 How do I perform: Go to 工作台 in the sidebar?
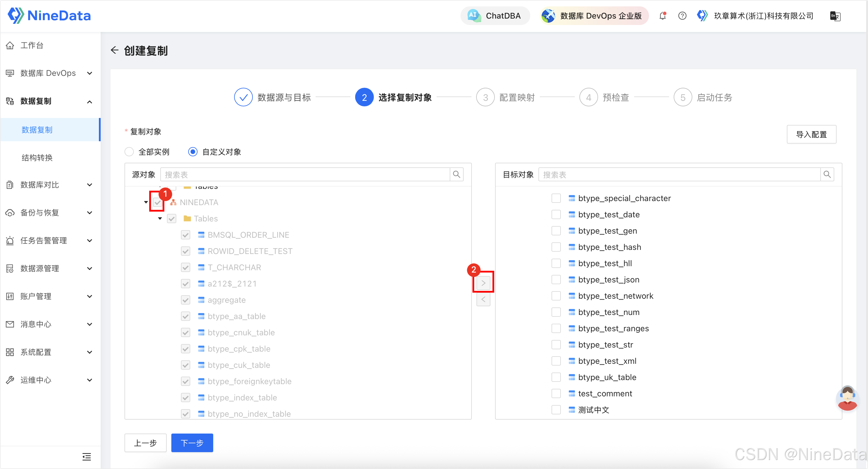tap(32, 45)
